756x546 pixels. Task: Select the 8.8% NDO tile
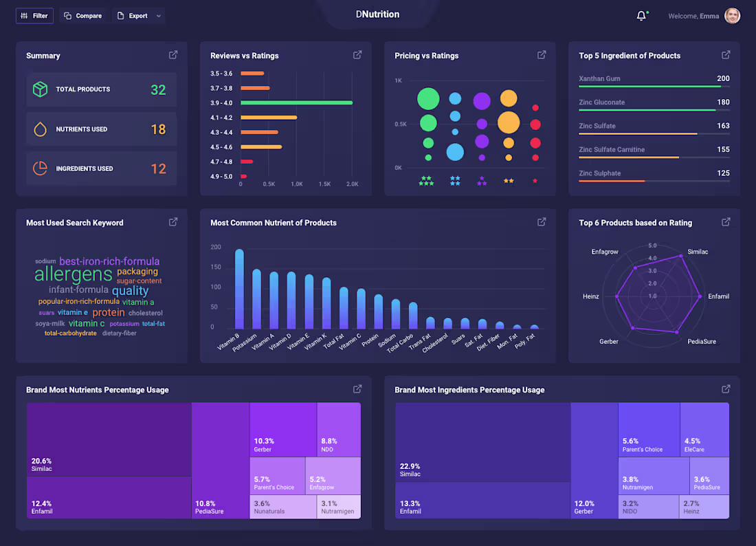[x=339, y=429]
